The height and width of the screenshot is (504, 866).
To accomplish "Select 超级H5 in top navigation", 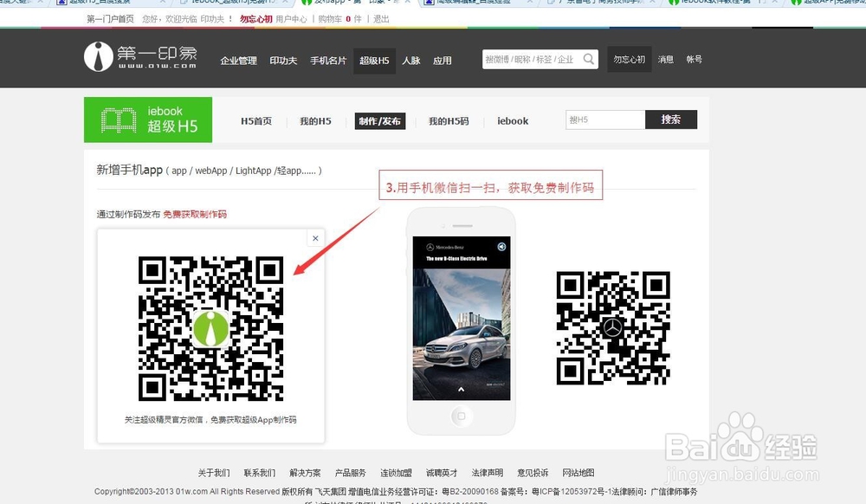I will click(374, 61).
